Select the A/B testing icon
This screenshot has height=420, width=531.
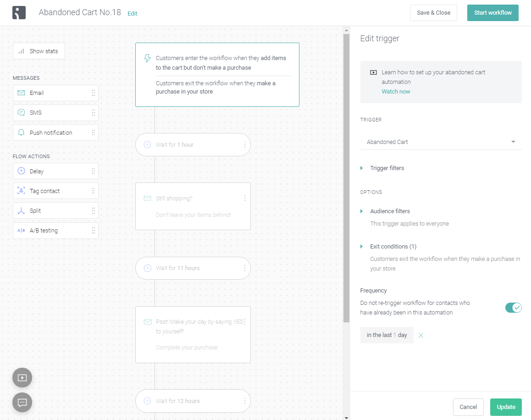[x=21, y=230]
